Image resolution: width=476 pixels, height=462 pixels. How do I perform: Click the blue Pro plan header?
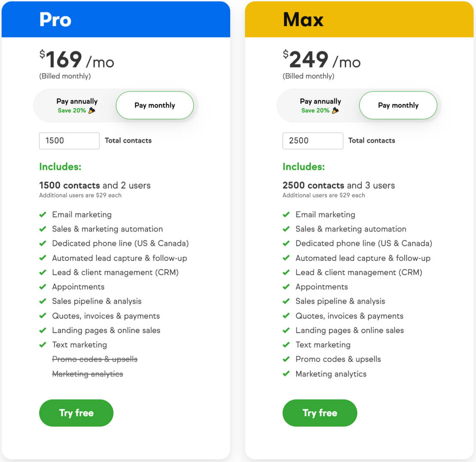(116, 20)
